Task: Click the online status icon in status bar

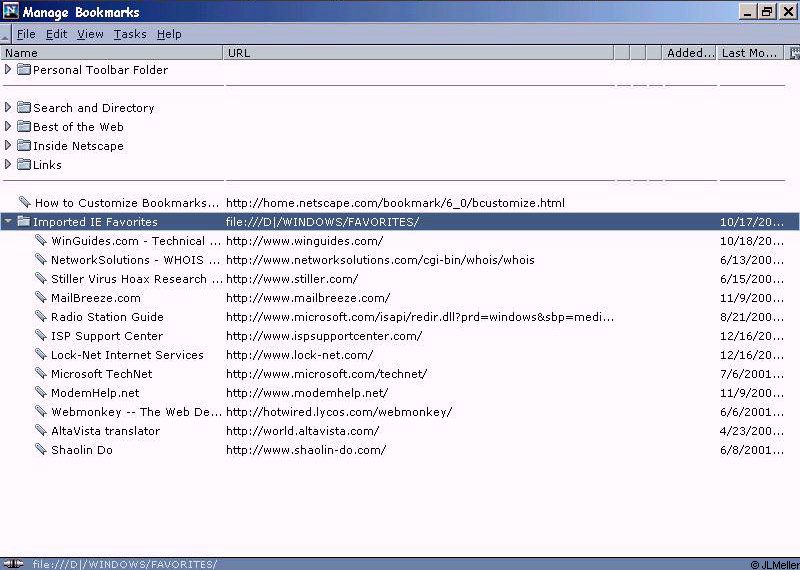Action: click(14, 564)
